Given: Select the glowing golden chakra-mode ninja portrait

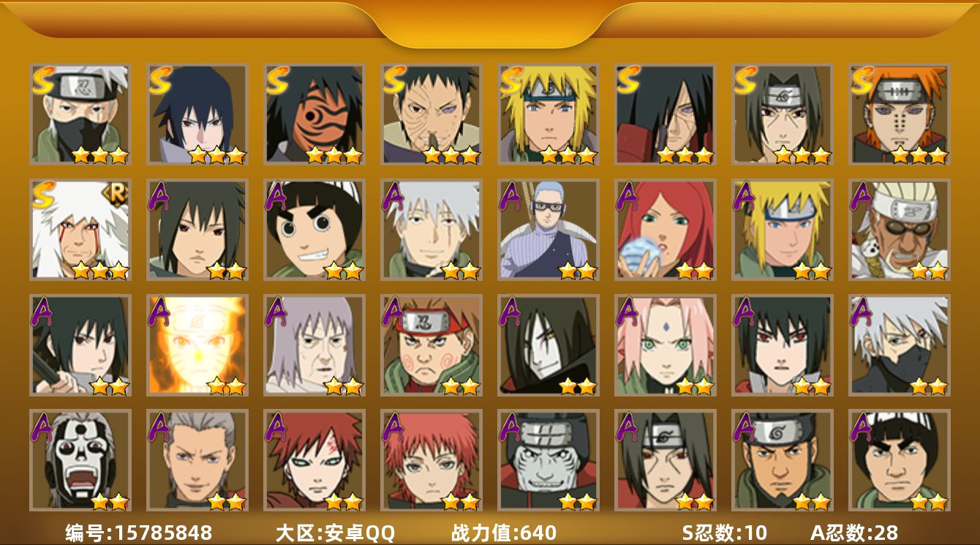Looking at the screenshot, I should 197,345.
